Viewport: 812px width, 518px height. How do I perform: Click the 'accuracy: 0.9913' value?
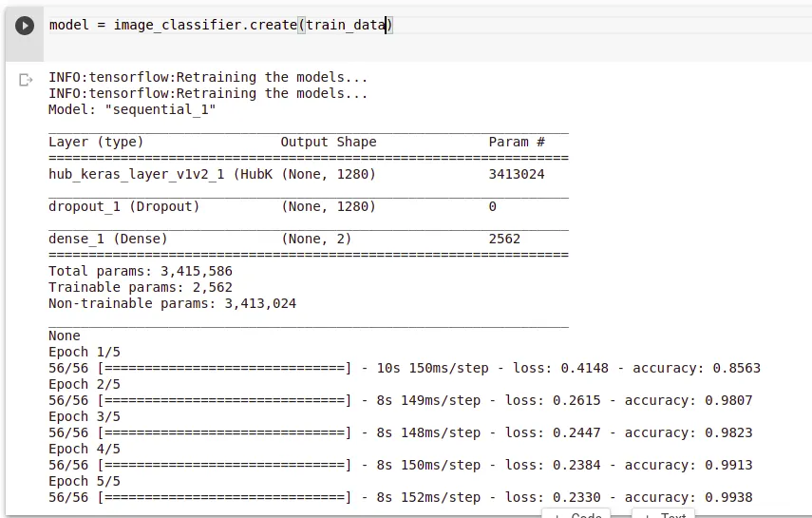point(689,465)
